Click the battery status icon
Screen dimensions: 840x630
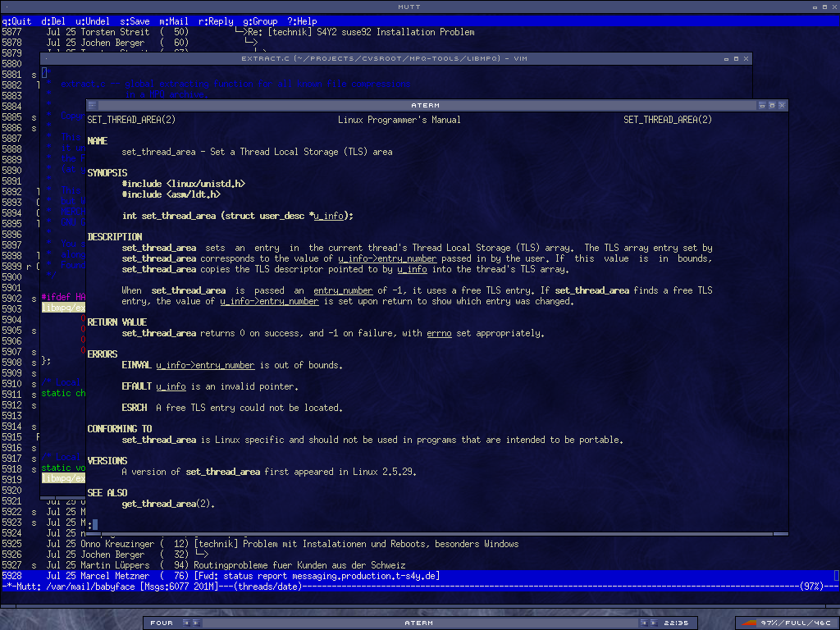point(749,623)
